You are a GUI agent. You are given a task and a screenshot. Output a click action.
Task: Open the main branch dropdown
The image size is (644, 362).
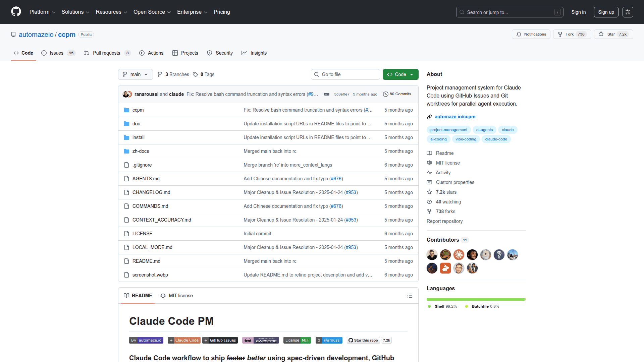point(135,74)
